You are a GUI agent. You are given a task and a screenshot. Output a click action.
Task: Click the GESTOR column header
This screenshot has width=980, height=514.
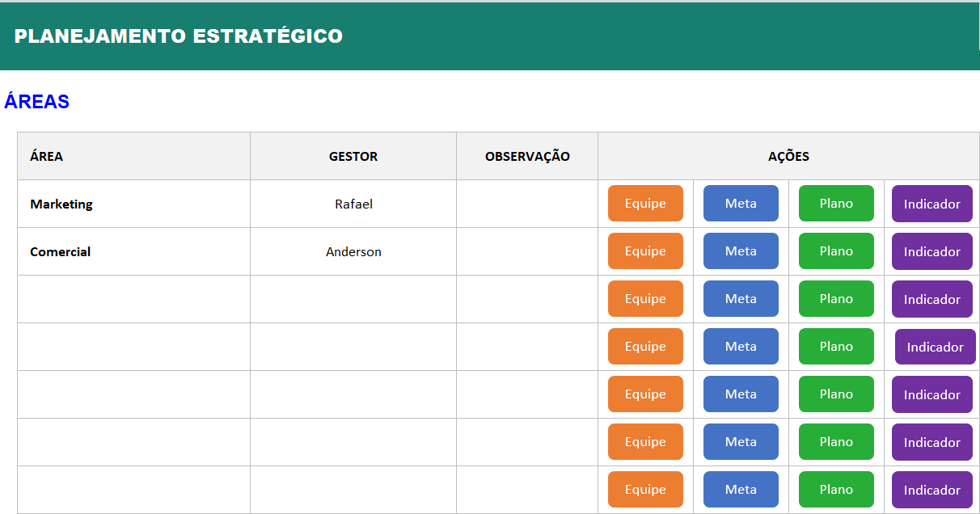point(353,157)
